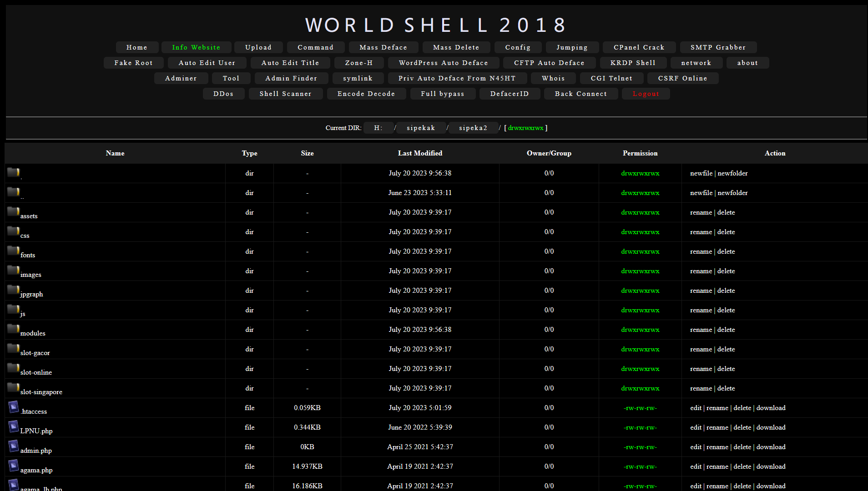Open the Command menu item
This screenshot has width=868, height=491.
(315, 47)
